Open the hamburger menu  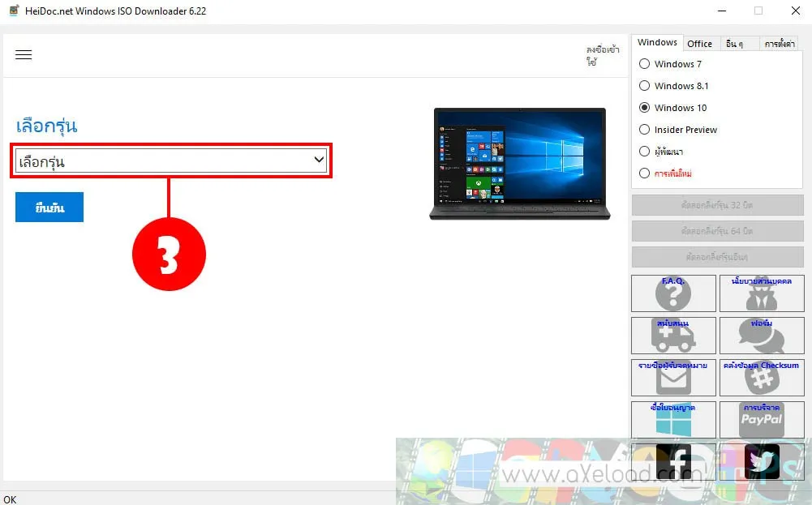pyautogui.click(x=24, y=54)
